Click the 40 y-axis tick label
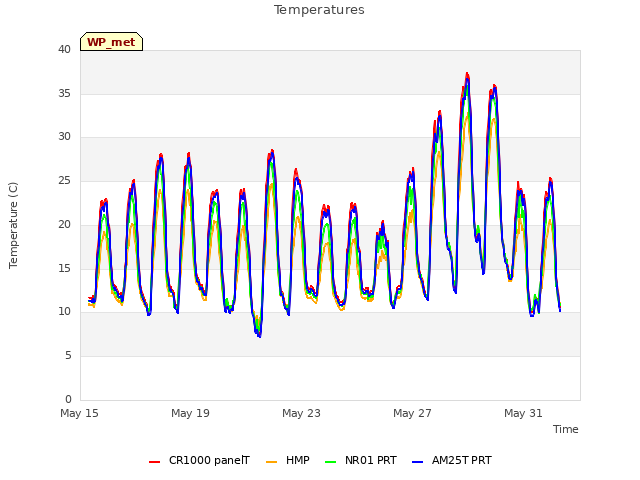 64,49
